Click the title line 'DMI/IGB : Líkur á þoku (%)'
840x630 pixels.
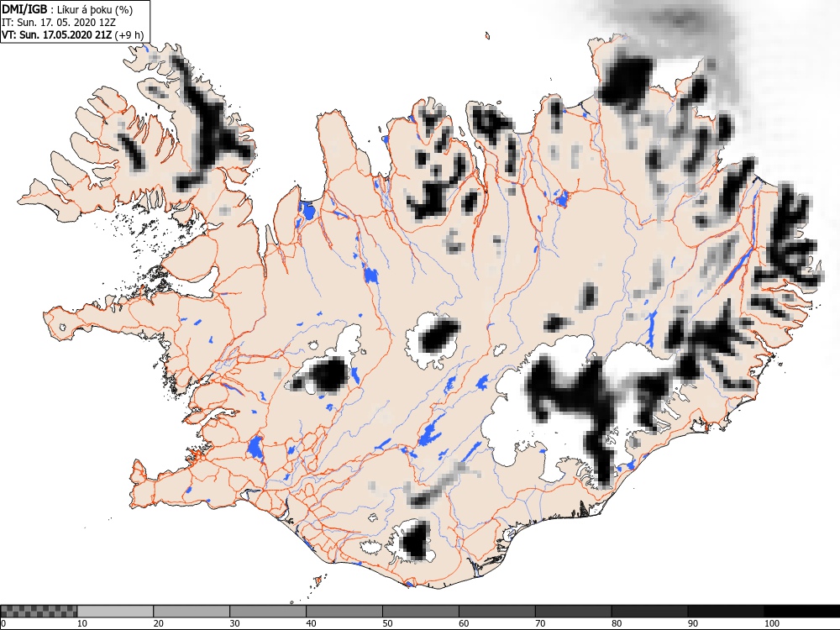point(67,9)
